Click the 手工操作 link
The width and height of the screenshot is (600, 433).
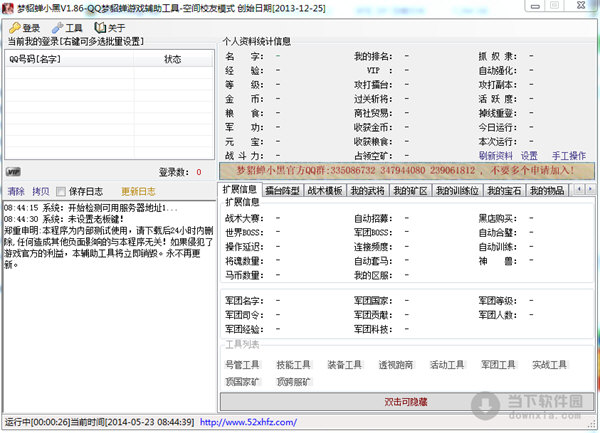[569, 156]
